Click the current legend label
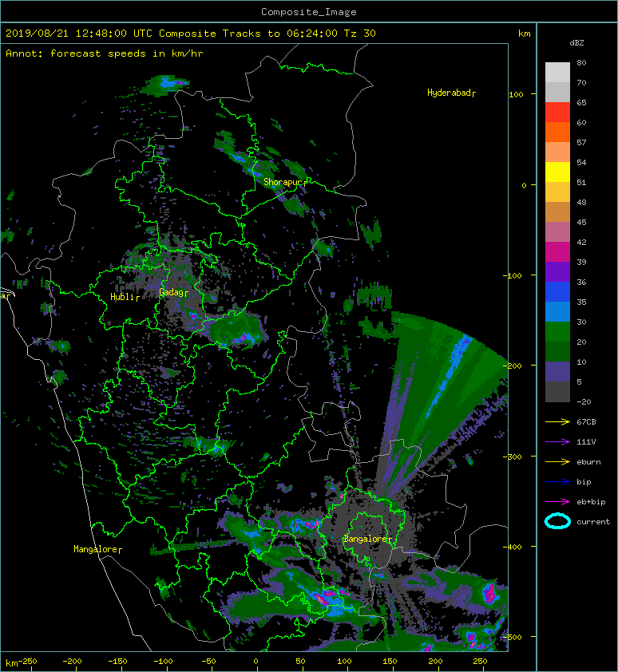This screenshot has height=672, width=618. pos(593,522)
